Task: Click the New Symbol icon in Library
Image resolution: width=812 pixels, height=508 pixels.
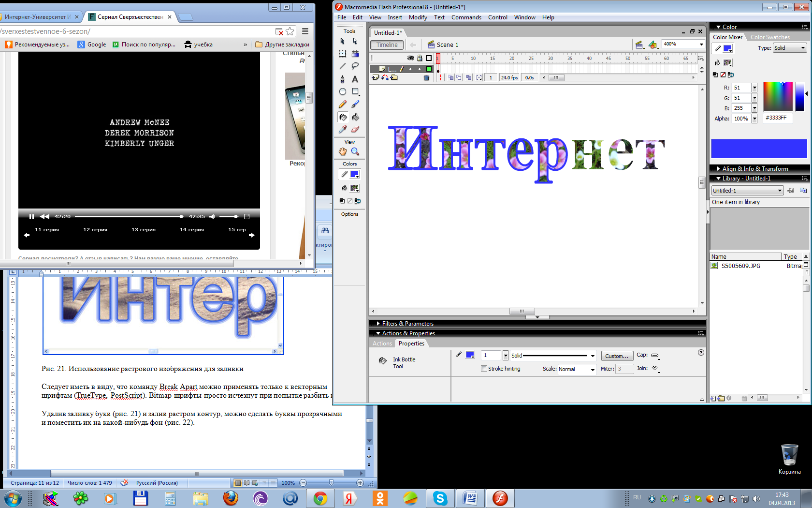Action: click(713, 398)
